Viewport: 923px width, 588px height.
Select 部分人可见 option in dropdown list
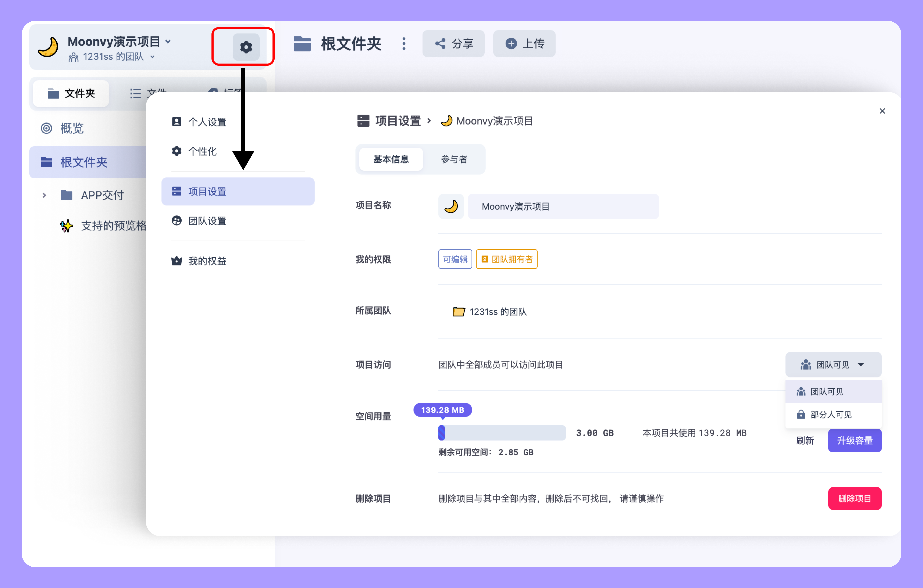tap(831, 415)
